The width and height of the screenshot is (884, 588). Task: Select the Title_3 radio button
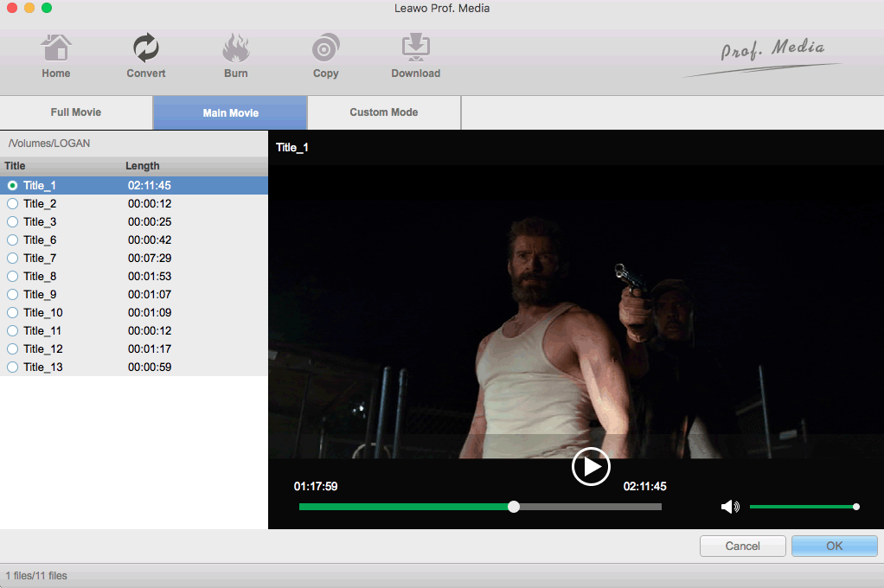pyautogui.click(x=12, y=221)
